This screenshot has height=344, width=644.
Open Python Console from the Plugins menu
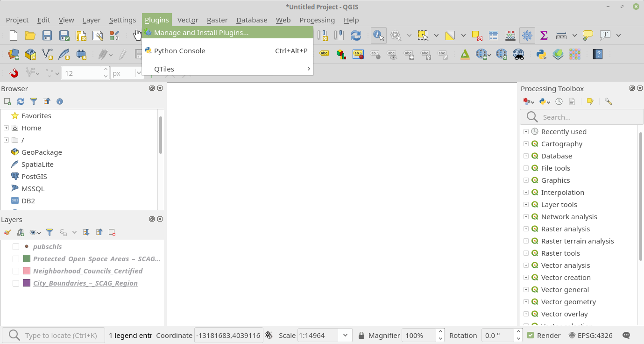click(x=227, y=51)
